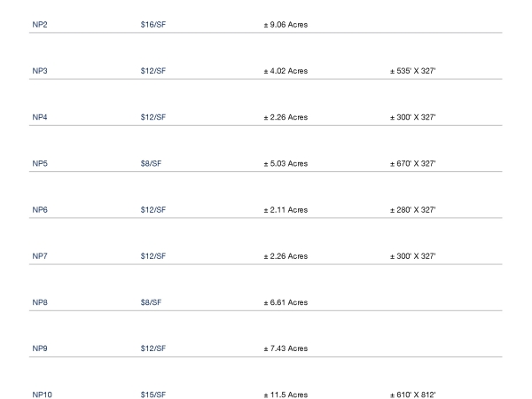Click the ± 280' X 327' dimensions

[x=412, y=210]
